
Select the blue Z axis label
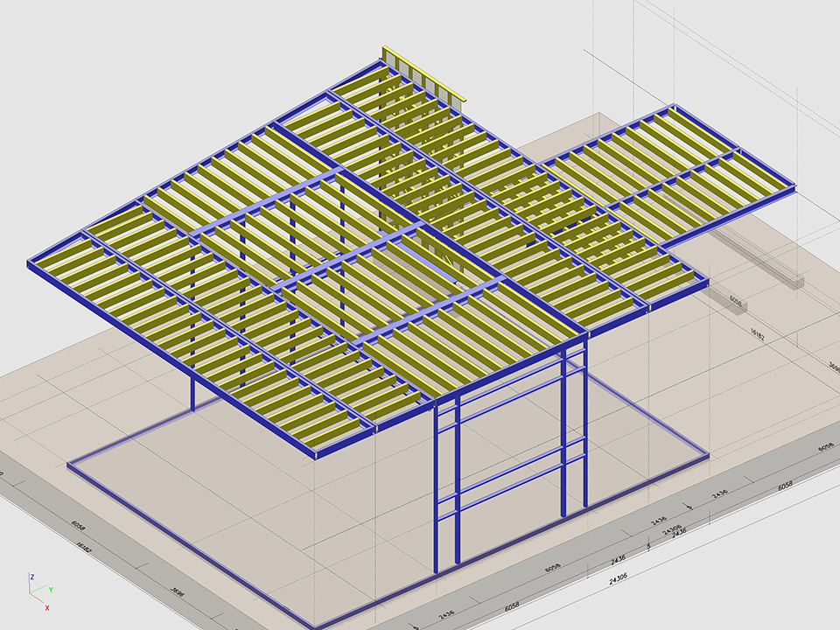pyautogui.click(x=31, y=577)
